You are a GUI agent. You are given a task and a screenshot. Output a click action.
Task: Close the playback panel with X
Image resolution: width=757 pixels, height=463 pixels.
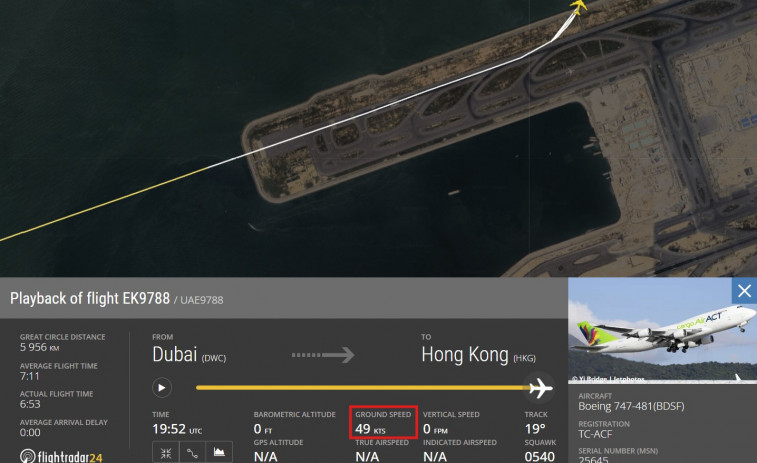[x=744, y=291]
